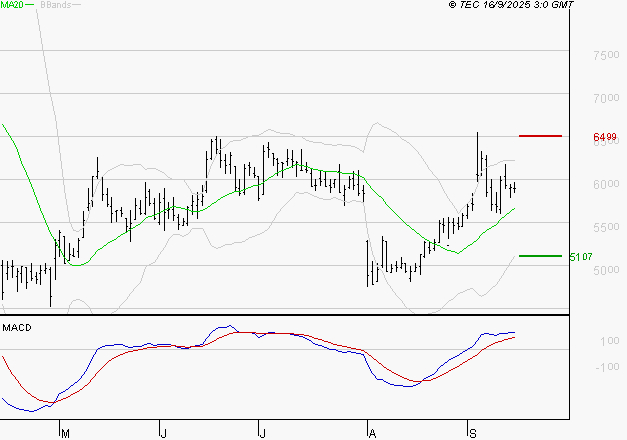Image resolution: width=627 pixels, height=440 pixels.
Task: Click the 7000 price axis label
Action: [x=606, y=99]
